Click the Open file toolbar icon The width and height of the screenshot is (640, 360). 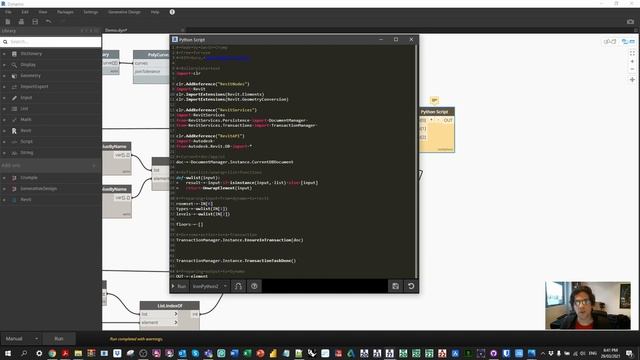(x=21, y=22)
